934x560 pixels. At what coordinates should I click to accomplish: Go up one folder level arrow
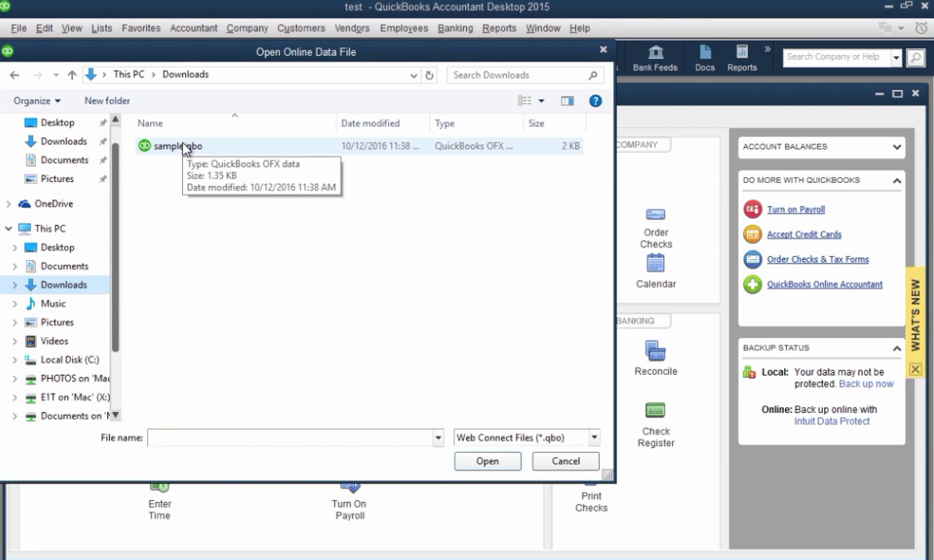[72, 75]
